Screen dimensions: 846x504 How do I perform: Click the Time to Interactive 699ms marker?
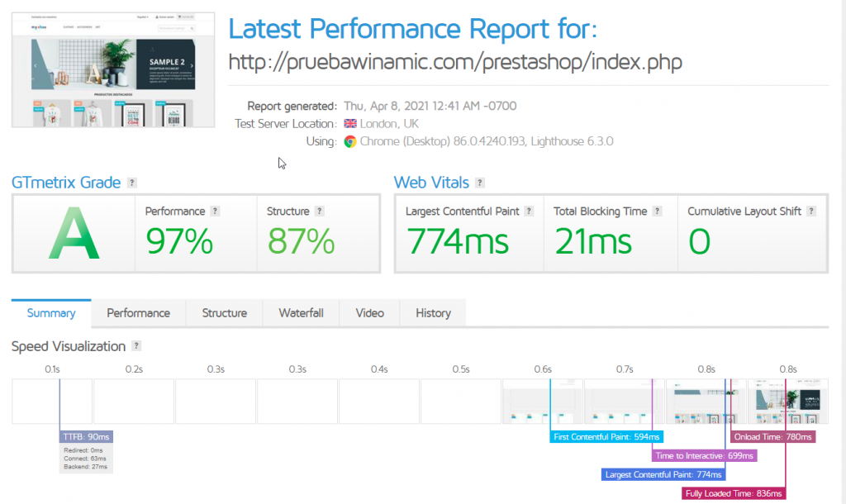[704, 455]
